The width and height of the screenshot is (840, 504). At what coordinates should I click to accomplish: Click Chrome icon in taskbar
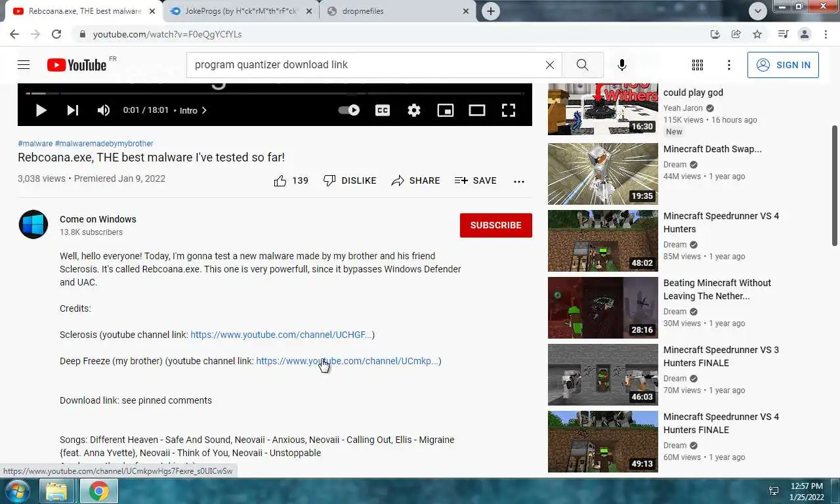click(99, 491)
